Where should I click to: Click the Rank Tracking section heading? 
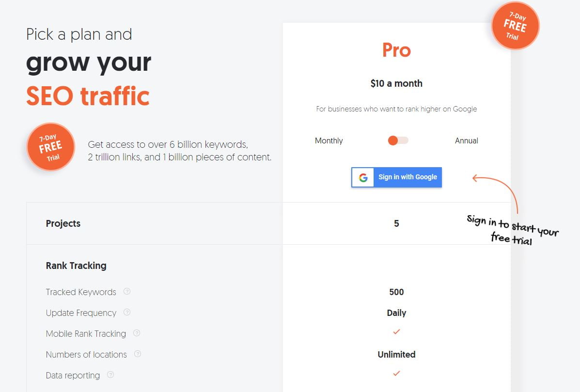point(76,266)
